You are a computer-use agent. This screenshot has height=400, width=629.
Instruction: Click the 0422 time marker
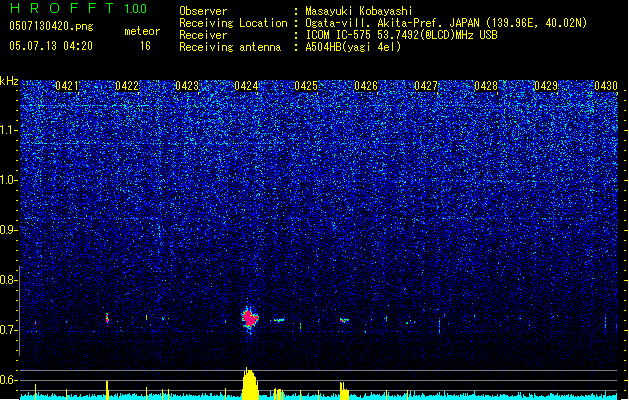tap(127, 86)
